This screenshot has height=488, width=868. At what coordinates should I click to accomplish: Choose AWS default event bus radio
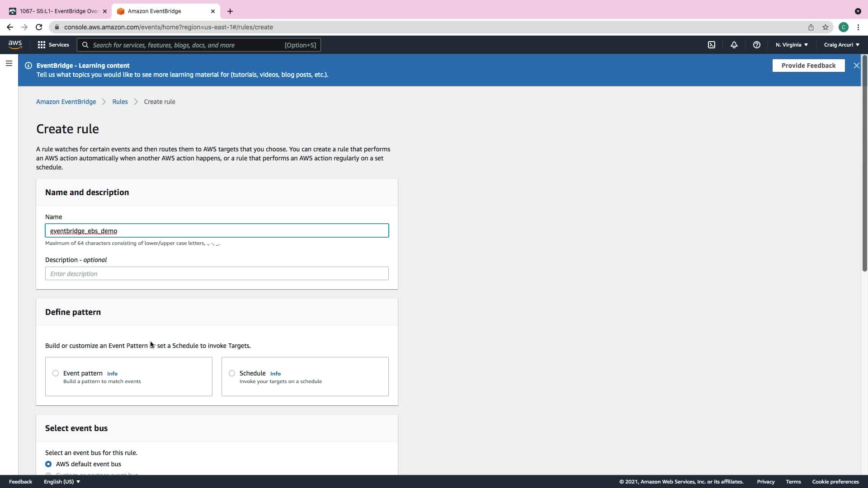pos(48,464)
